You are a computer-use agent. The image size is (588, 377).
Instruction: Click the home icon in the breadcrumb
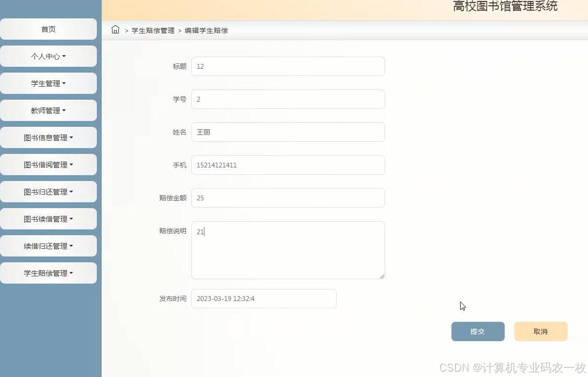(x=115, y=30)
